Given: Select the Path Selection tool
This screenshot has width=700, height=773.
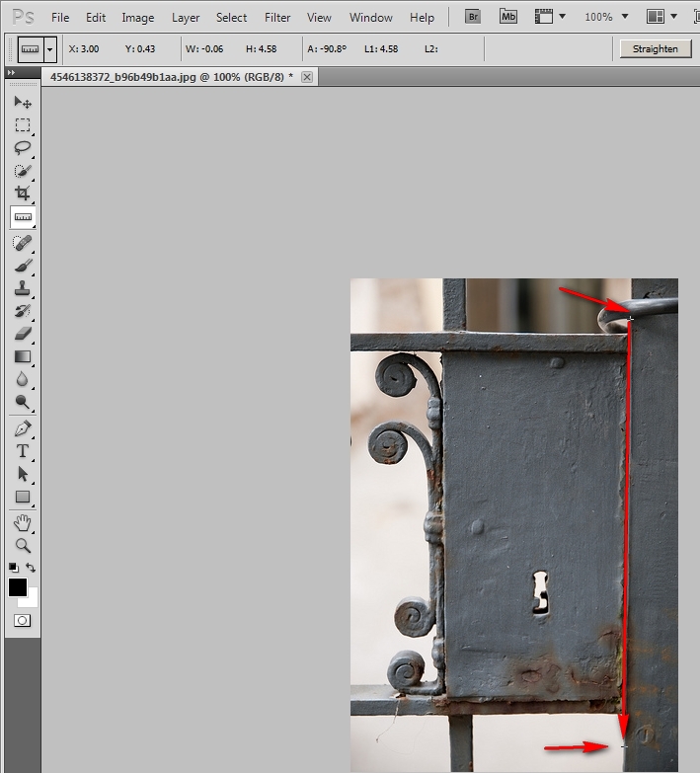Looking at the screenshot, I should click(23, 474).
